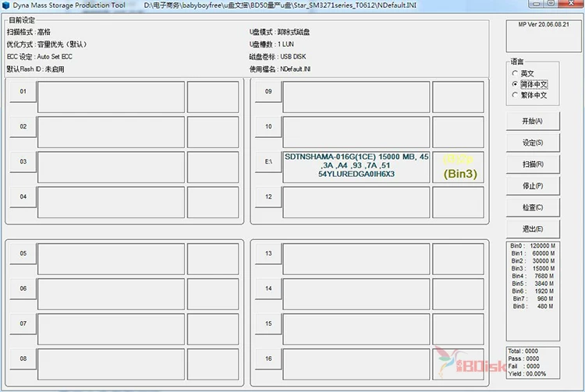Screen dimensions: 585x392
Task: Click the (Bin3) status panel
Action: coord(458,167)
